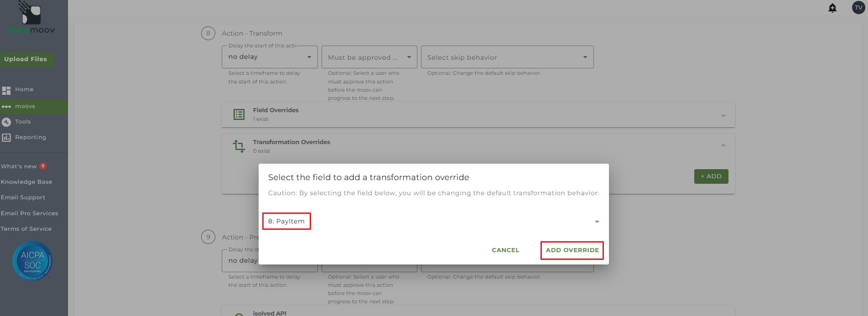Click the Field Overrides list icon
The height and width of the screenshot is (316, 868).
[x=239, y=114]
